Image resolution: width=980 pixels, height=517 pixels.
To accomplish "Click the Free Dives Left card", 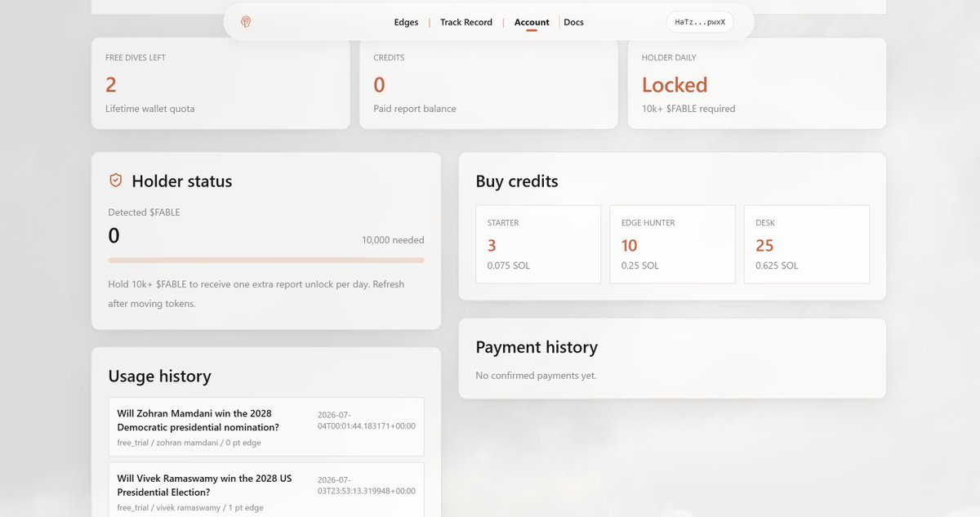I will [220, 83].
